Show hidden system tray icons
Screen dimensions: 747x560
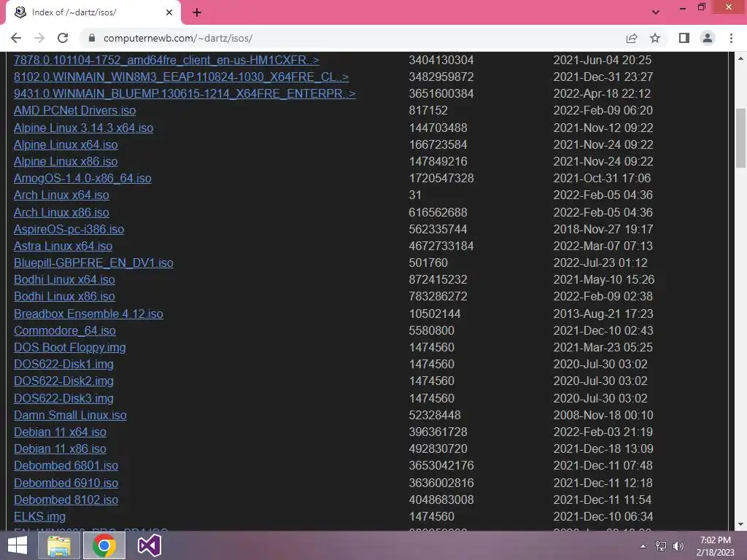[643, 546]
